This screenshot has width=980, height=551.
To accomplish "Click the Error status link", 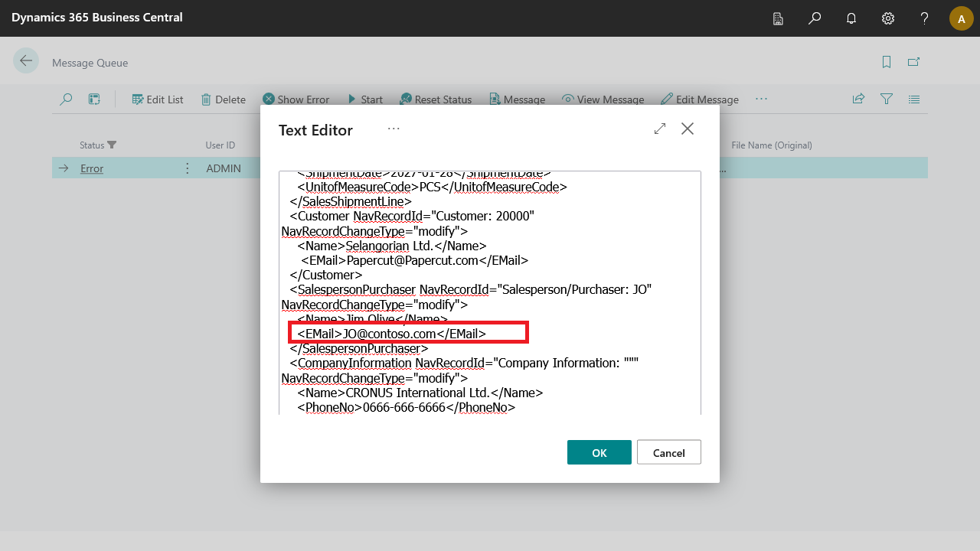I will [x=92, y=168].
